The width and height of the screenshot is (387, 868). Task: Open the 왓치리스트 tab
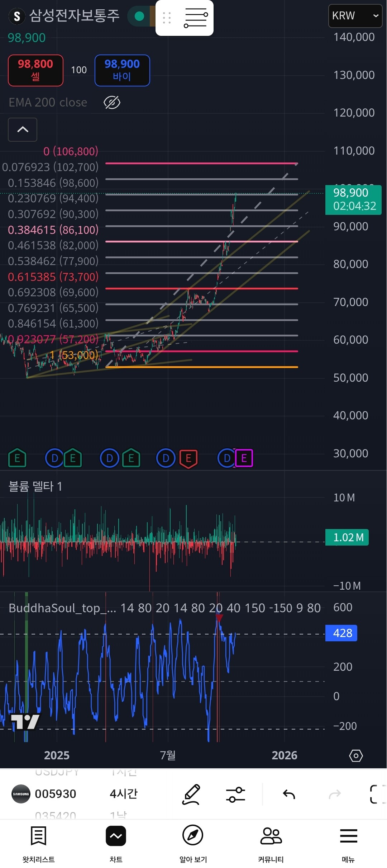(x=39, y=844)
